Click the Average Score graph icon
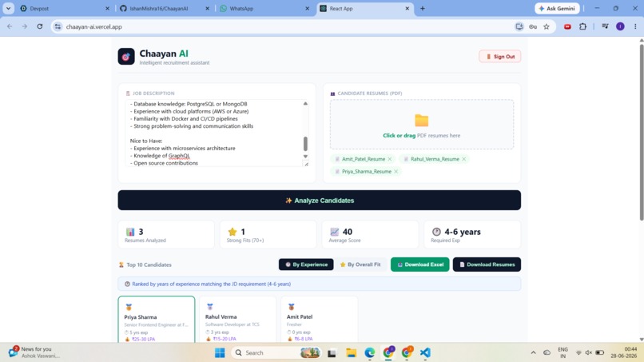Image resolution: width=644 pixels, height=362 pixels. 334,232
